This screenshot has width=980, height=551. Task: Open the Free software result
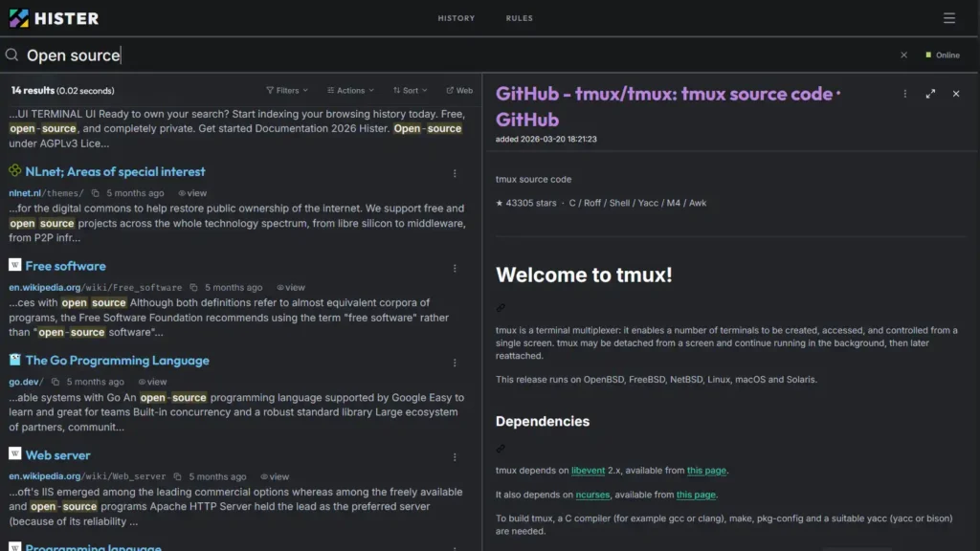click(x=66, y=266)
